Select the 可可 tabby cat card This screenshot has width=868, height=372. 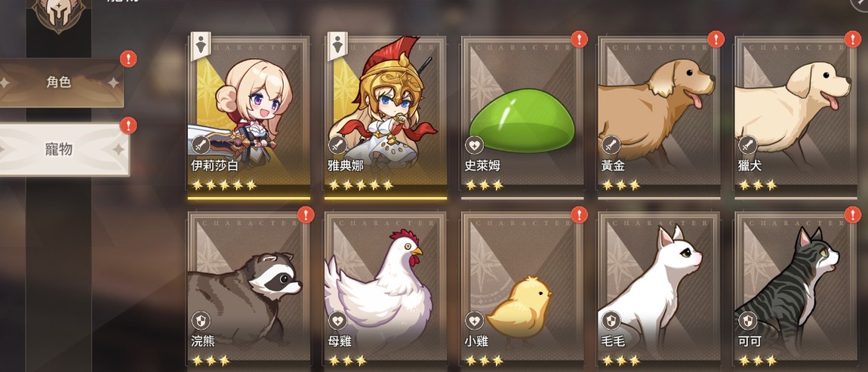tap(796, 291)
